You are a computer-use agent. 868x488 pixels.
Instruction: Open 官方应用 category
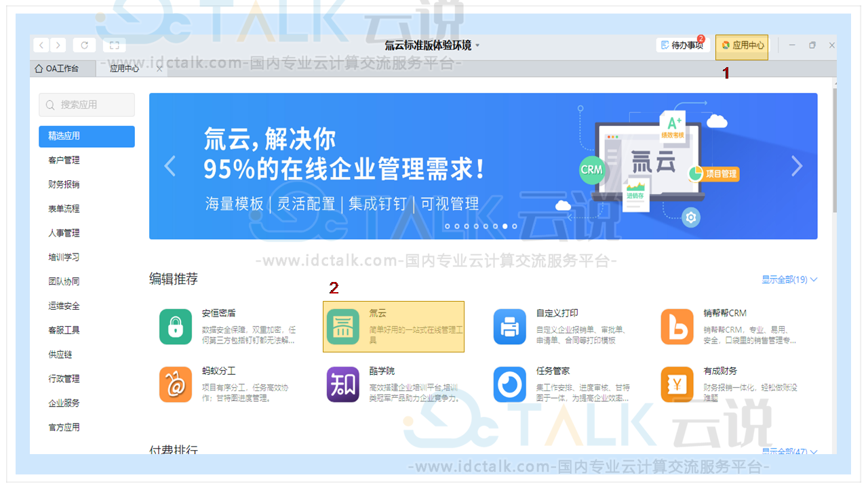[x=64, y=427]
